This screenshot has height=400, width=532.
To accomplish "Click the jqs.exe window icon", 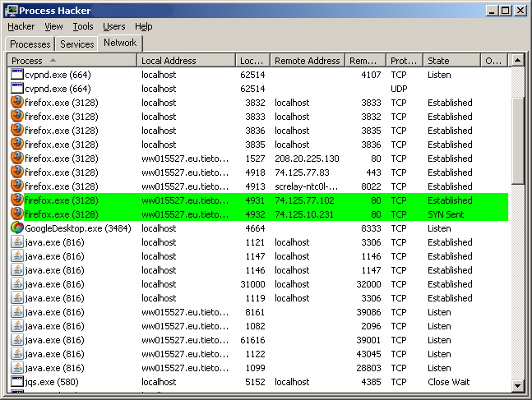I will tap(17, 381).
